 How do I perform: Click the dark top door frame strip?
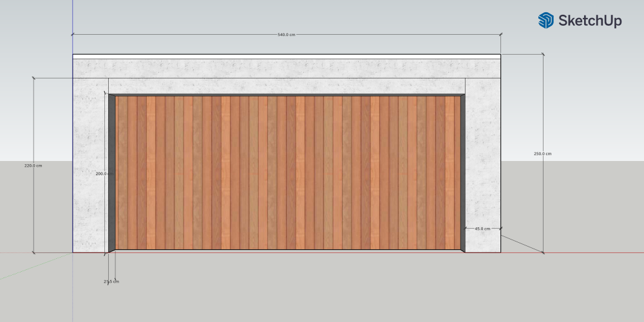tap(287, 95)
